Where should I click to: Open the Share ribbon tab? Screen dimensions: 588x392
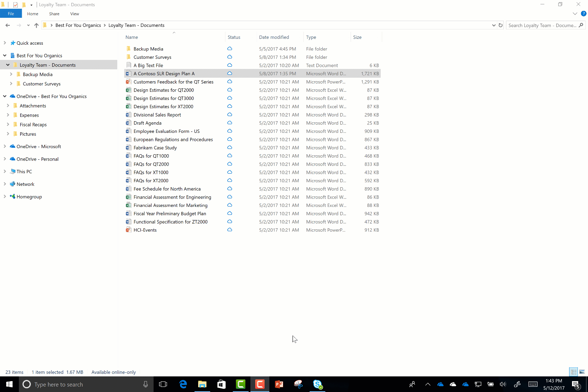(x=54, y=14)
